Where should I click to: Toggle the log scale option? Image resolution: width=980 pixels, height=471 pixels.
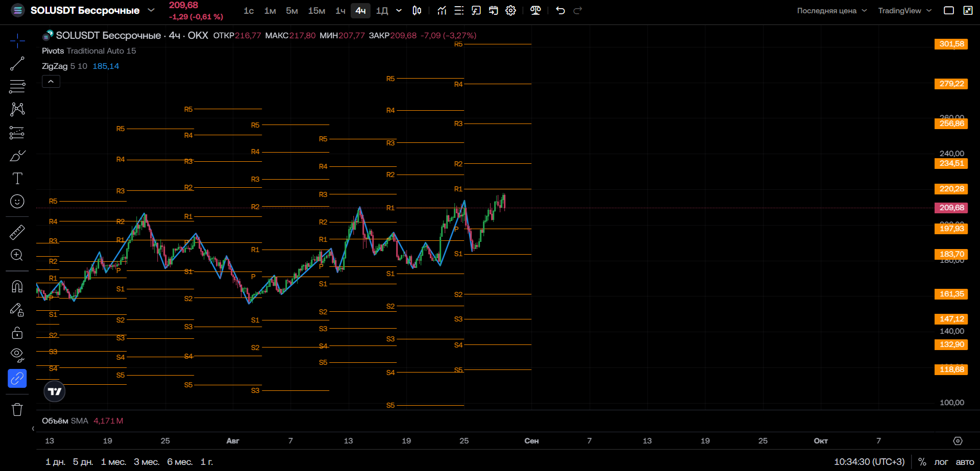[941, 462]
